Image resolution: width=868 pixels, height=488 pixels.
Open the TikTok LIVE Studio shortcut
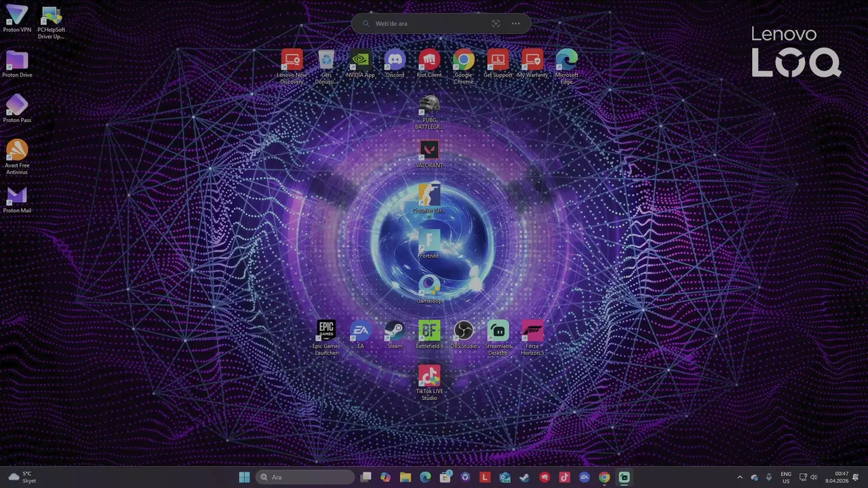click(x=429, y=383)
